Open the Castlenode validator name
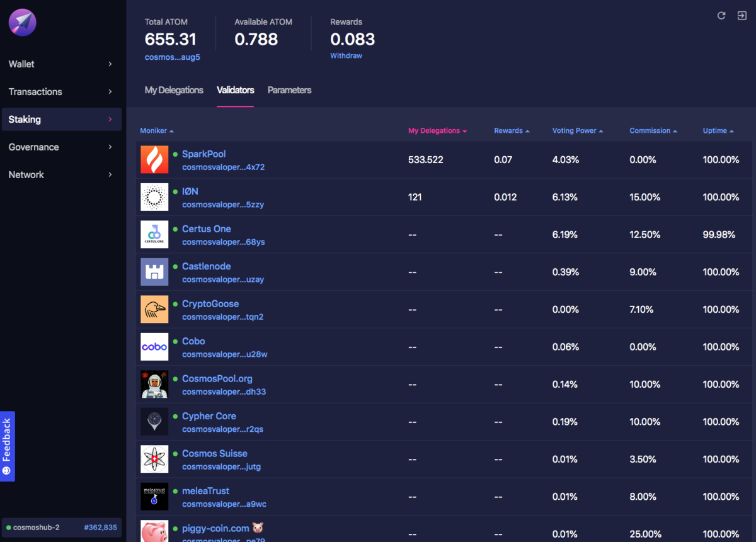Viewport: 756px width, 542px height. click(207, 266)
